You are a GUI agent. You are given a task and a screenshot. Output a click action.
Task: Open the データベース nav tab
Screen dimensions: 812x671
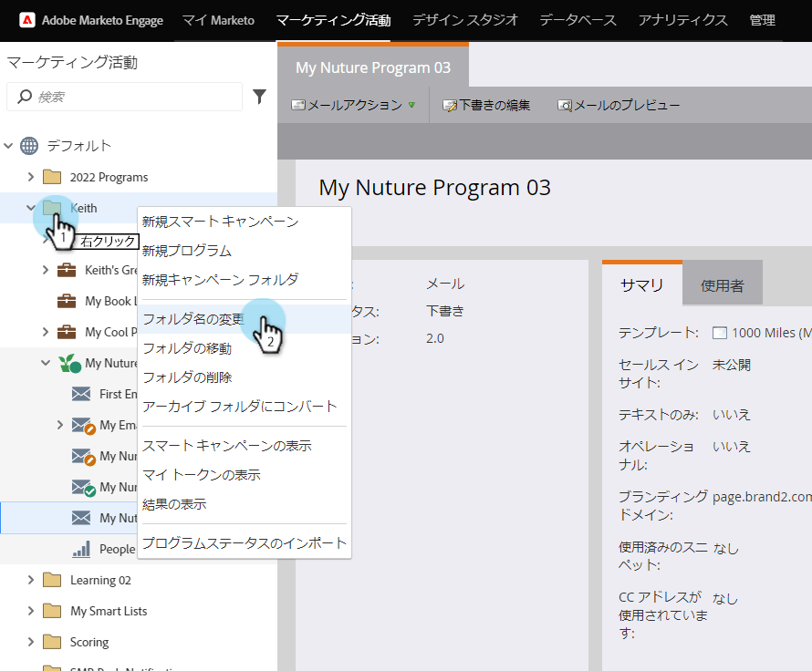coord(578,20)
